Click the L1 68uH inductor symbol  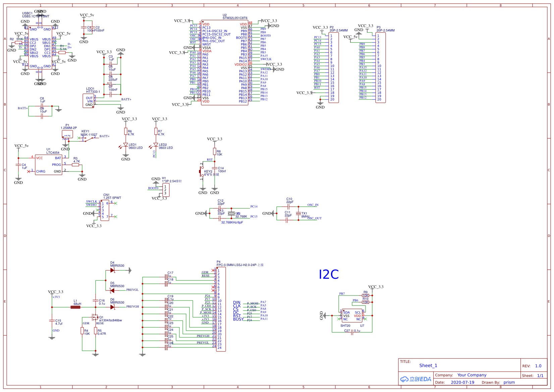[x=75, y=307]
